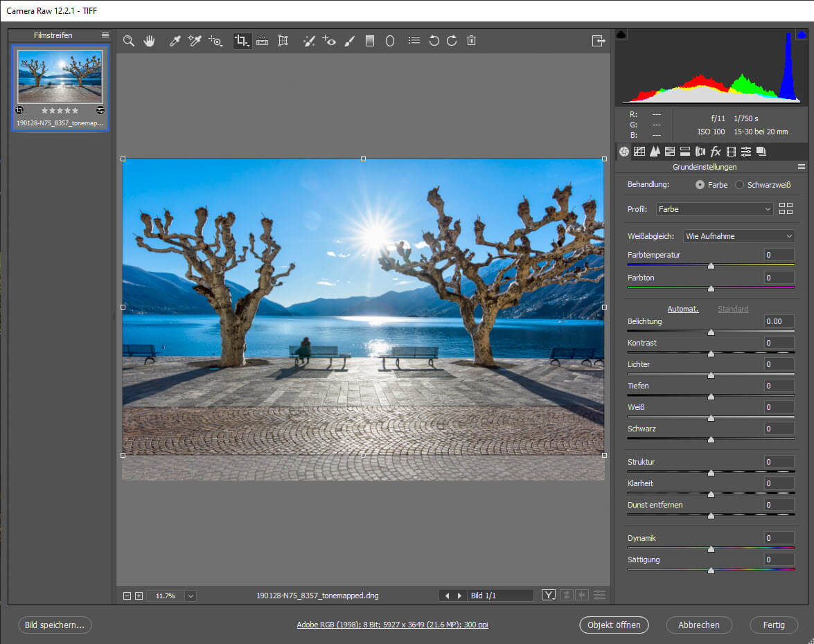Viewport: 814px width, 644px height.
Task: Open the Profil dropdown
Action: click(x=714, y=209)
